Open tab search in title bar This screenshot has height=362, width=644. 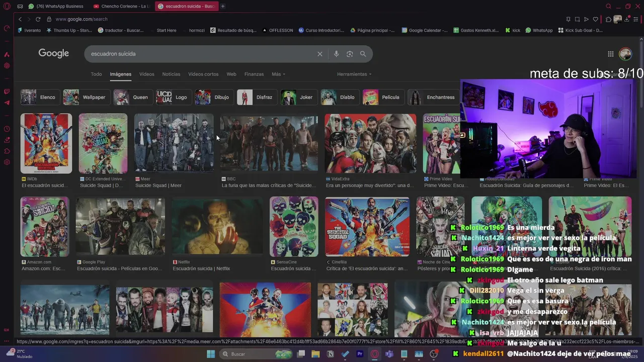point(608,6)
